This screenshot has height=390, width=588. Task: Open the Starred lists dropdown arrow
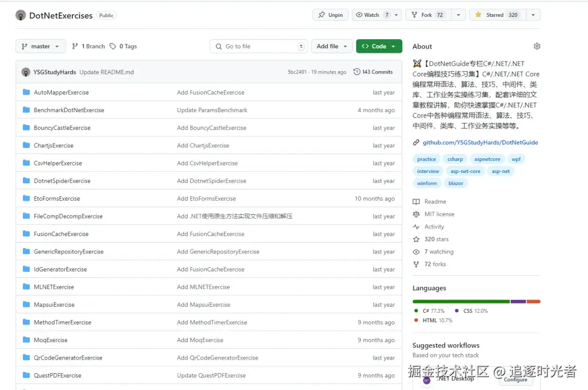tap(533, 15)
